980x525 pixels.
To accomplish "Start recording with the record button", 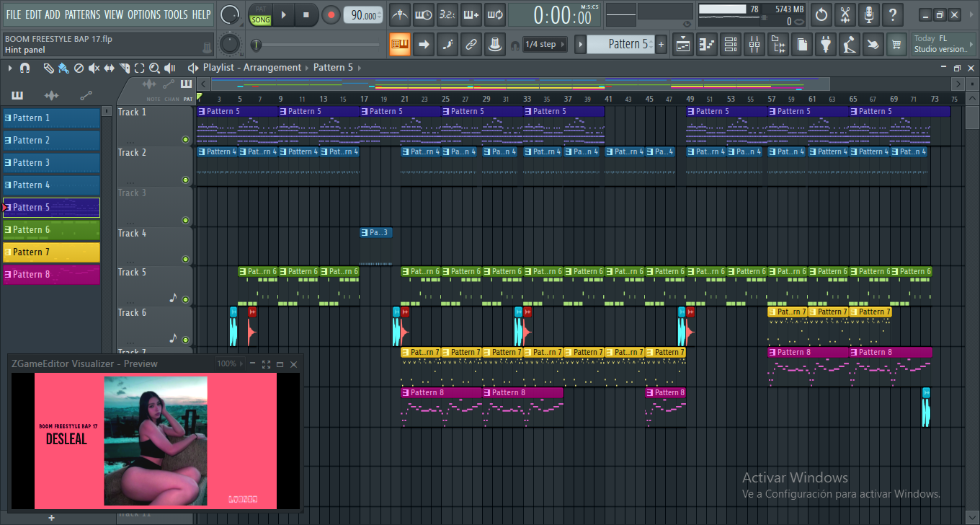I will coord(331,14).
